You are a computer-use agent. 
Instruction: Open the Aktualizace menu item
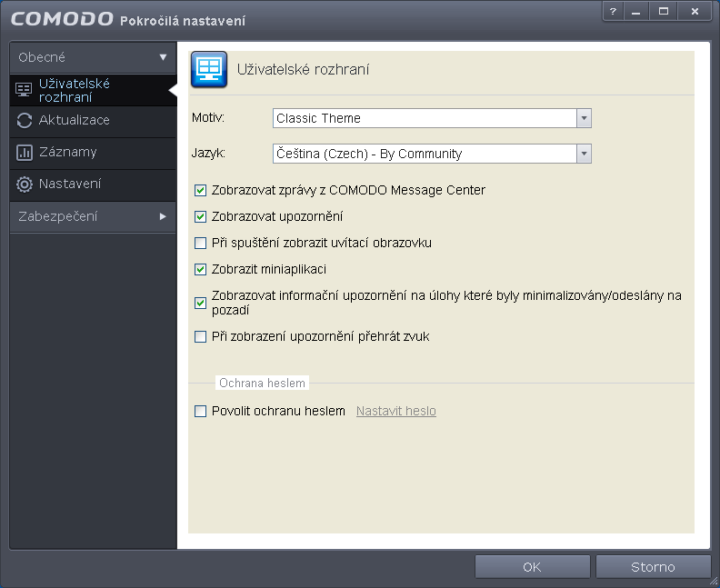click(75, 121)
